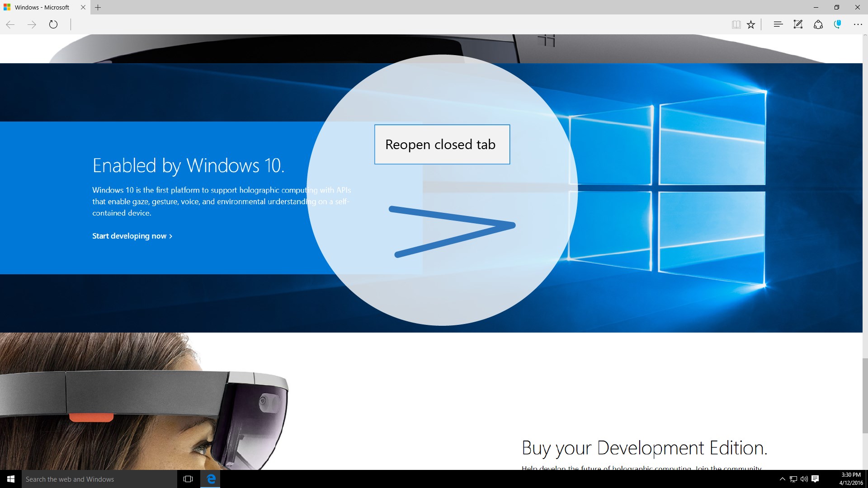The image size is (868, 488).
Task: Open the volume control in tray
Action: click(804, 479)
